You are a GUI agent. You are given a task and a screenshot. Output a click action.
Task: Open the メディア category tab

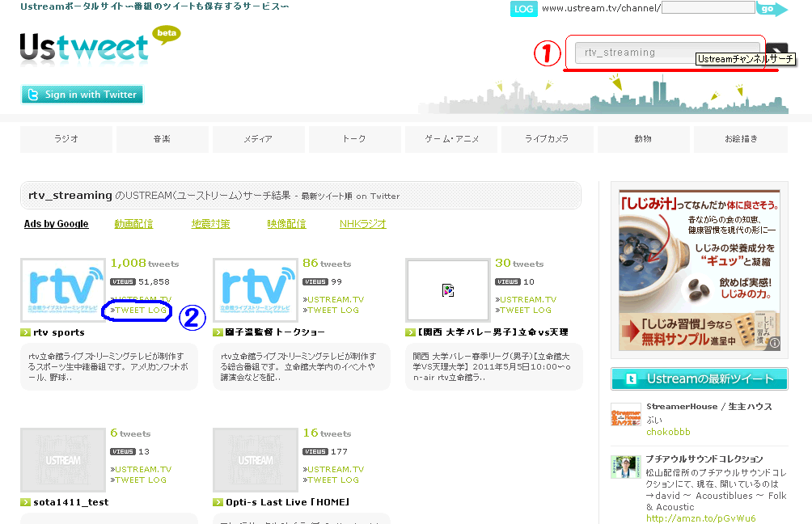point(259,139)
